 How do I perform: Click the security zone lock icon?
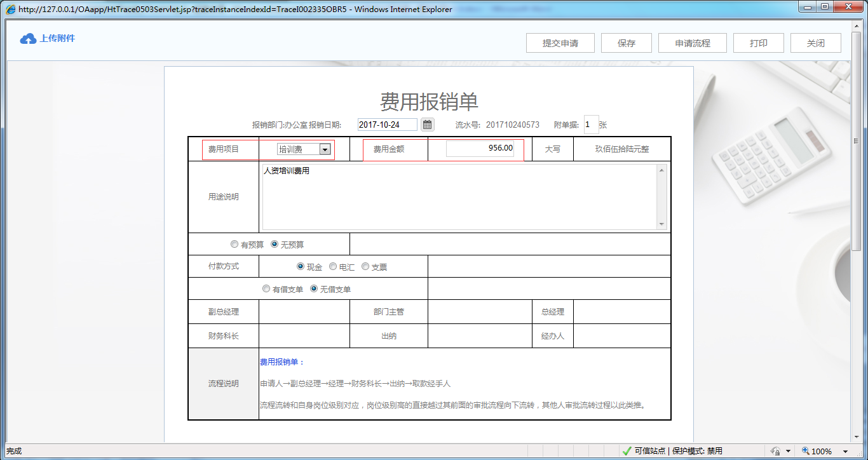pos(776,450)
